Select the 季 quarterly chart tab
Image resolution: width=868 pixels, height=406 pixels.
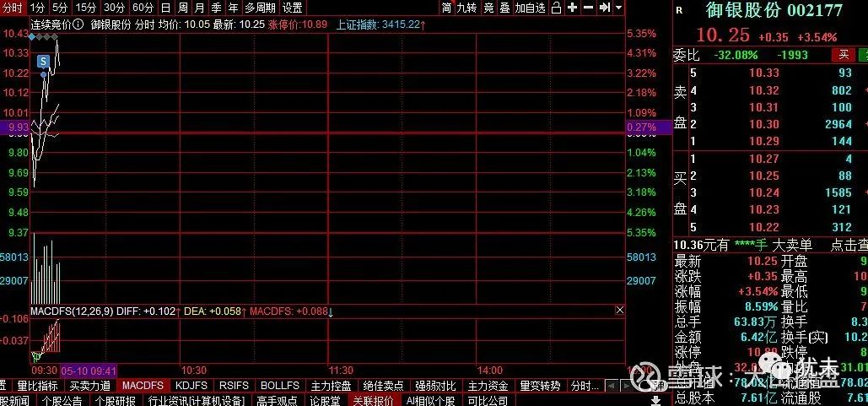point(217,8)
